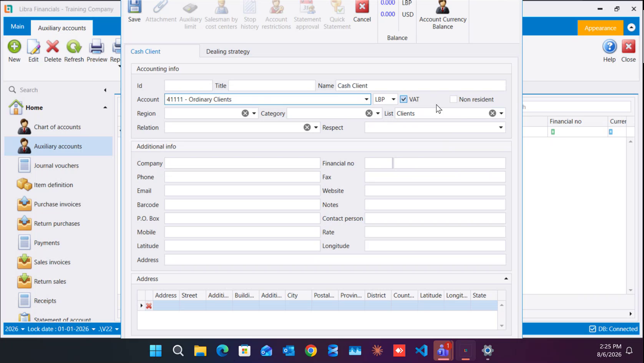The image size is (644, 363).
Task: Click the Name field containing Cash Client
Action: (x=421, y=85)
